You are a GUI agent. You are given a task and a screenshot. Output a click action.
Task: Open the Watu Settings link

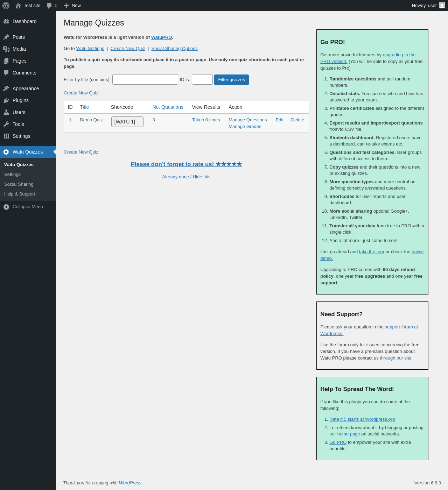(90, 49)
